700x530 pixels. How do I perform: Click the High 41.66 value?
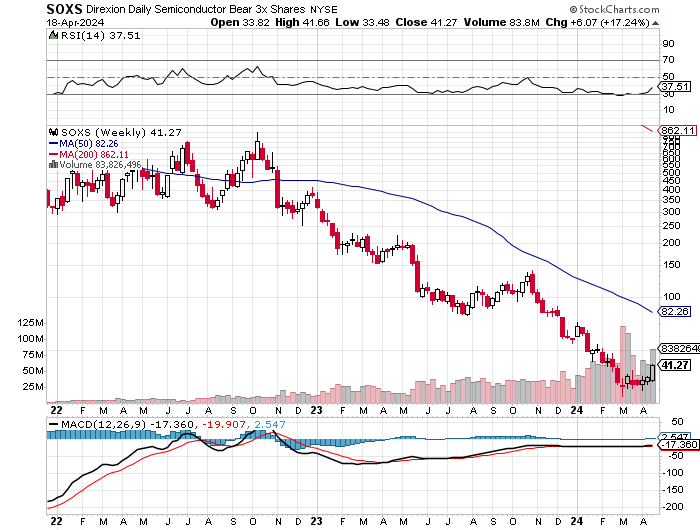302,22
